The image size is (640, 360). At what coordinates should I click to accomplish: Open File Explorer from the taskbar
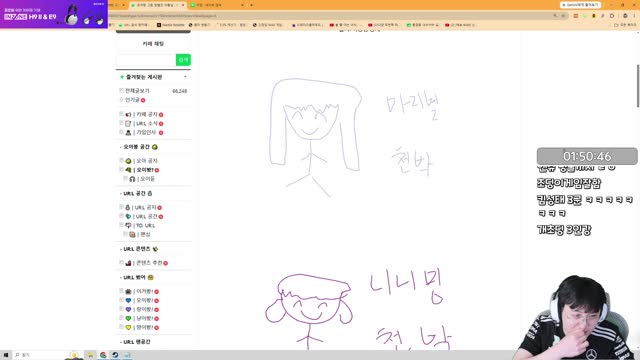point(90,355)
